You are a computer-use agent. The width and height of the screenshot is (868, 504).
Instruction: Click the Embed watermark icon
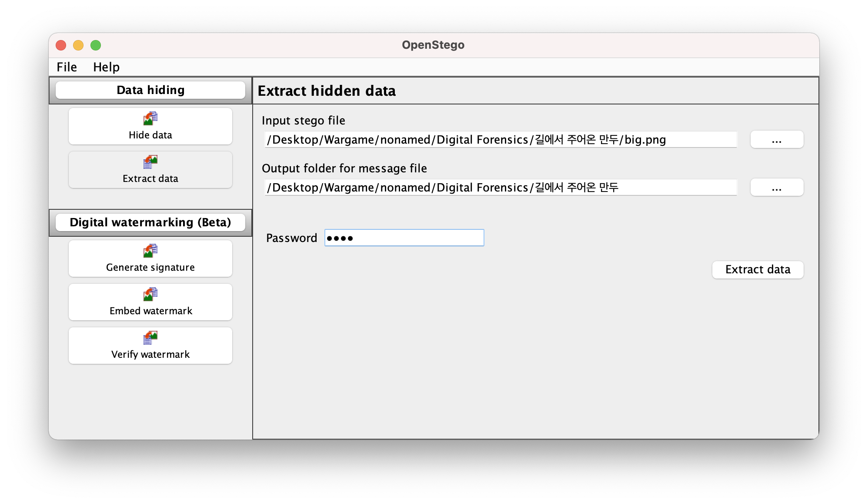pyautogui.click(x=150, y=294)
